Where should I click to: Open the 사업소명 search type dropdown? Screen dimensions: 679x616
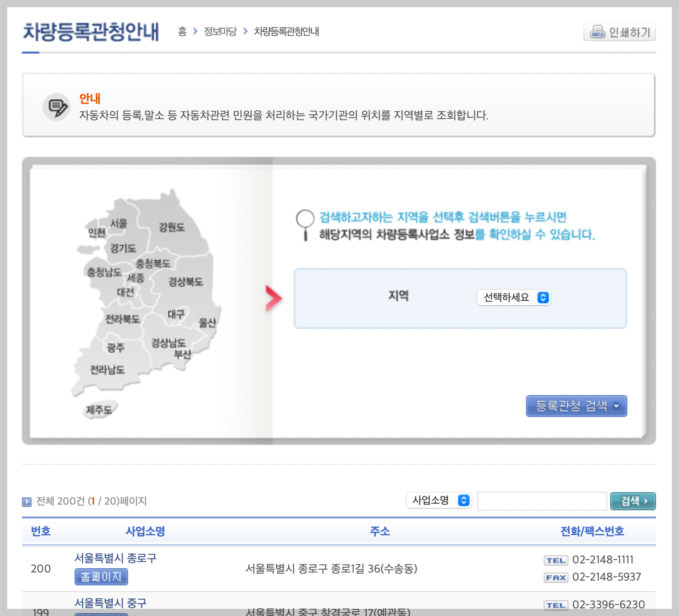tap(439, 500)
